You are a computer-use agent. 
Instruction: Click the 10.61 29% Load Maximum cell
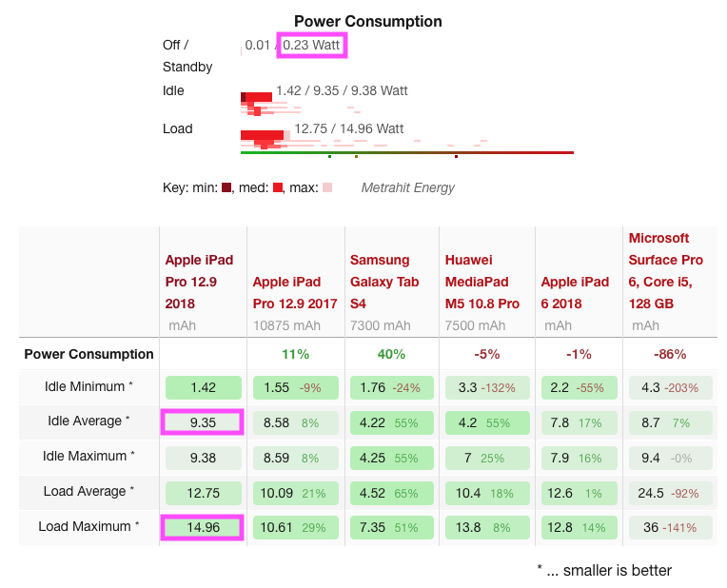tap(295, 527)
